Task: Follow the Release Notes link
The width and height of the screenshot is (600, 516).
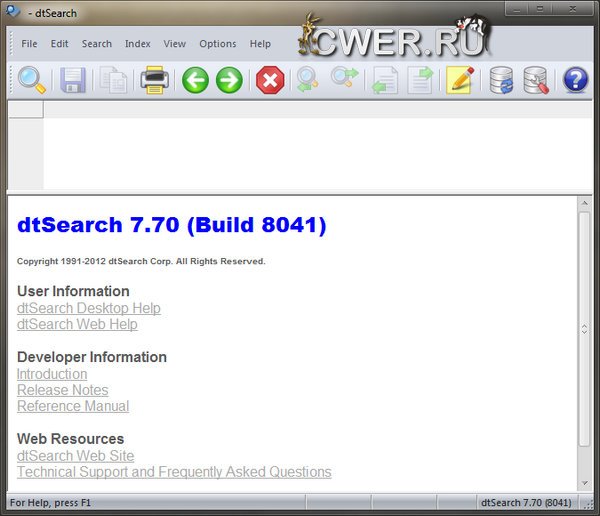Action: pos(62,390)
